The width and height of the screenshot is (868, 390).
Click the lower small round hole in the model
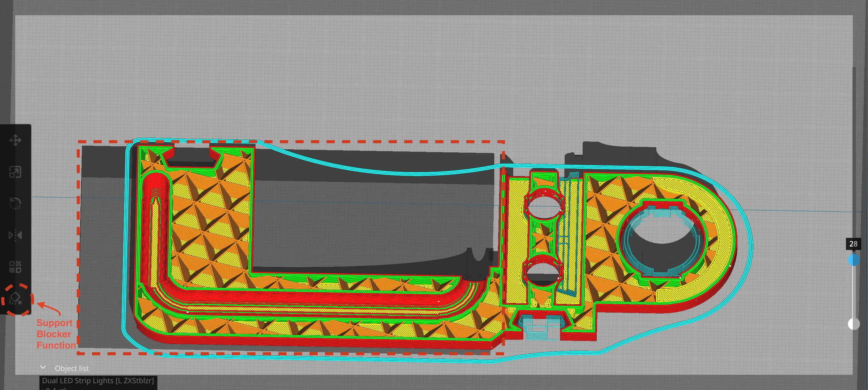click(542, 273)
